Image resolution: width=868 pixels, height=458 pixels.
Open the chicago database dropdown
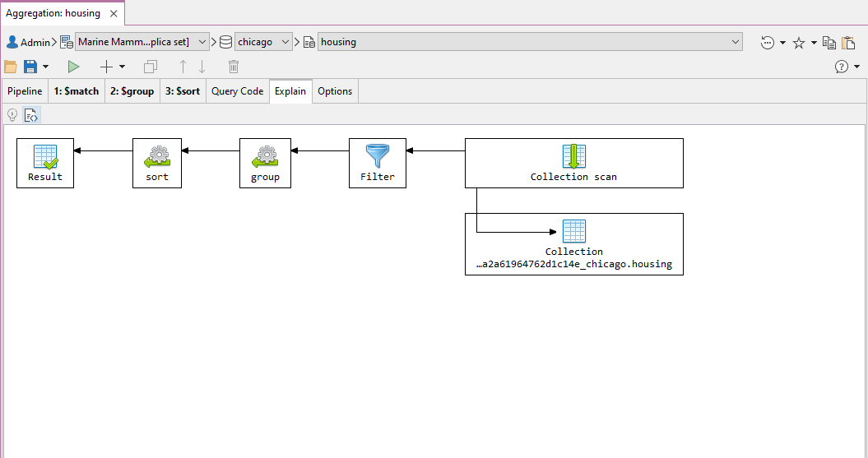tap(263, 42)
